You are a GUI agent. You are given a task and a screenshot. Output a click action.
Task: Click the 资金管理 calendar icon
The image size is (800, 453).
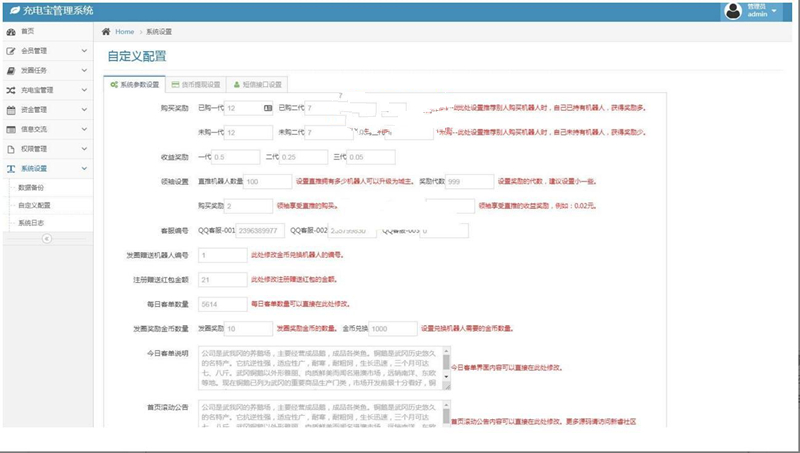tap(11, 109)
